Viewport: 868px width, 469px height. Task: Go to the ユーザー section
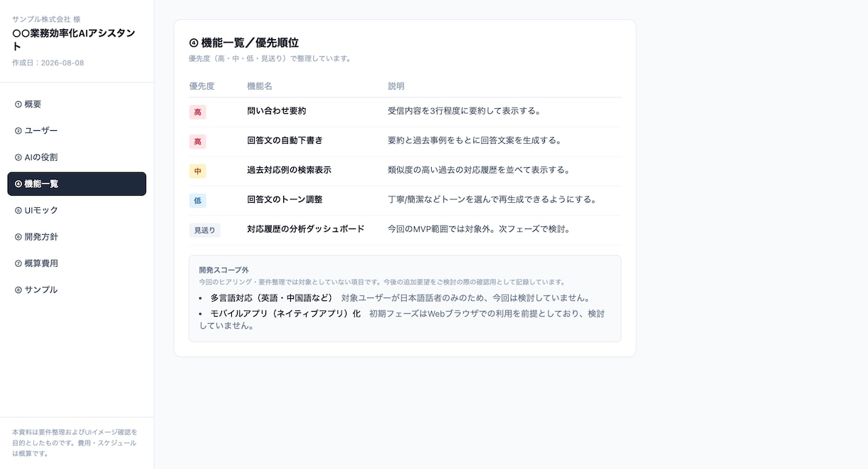coord(77,130)
